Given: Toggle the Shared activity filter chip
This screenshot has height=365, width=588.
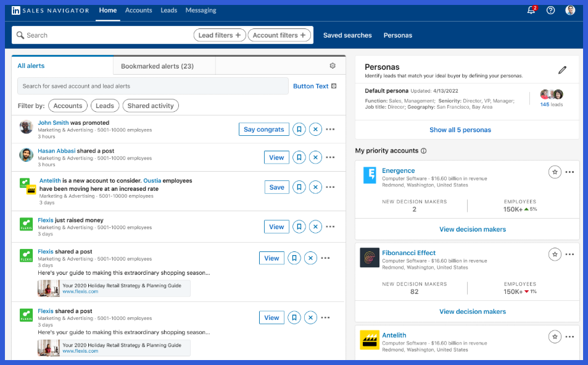Looking at the screenshot, I should click(x=151, y=106).
